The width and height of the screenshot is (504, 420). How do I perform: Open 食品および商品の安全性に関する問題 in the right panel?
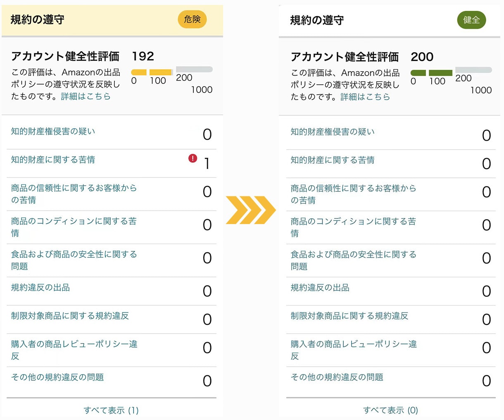coord(353,260)
